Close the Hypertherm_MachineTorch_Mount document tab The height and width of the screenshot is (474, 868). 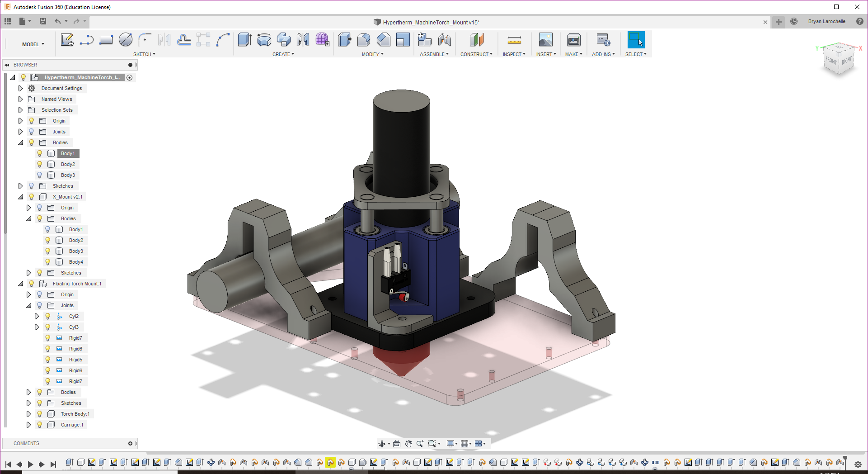(x=765, y=22)
